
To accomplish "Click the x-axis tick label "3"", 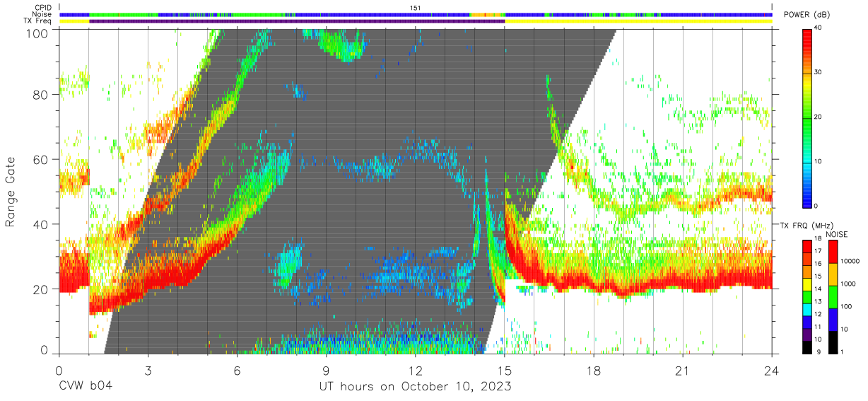I will tap(148, 371).
